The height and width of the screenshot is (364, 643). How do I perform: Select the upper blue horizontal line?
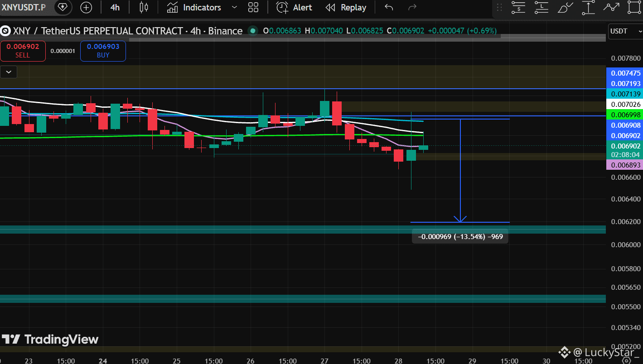pos(303,89)
